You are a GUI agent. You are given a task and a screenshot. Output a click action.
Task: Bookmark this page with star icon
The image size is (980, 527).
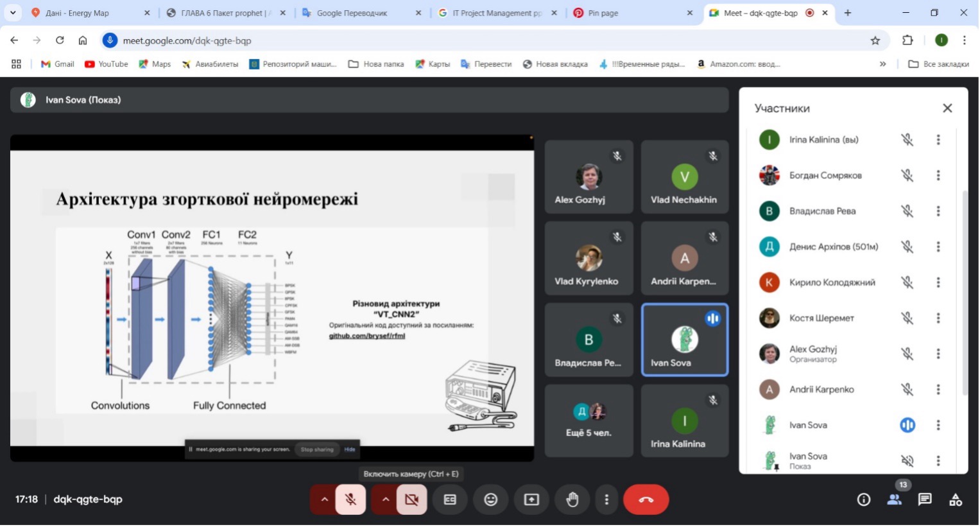pos(875,40)
